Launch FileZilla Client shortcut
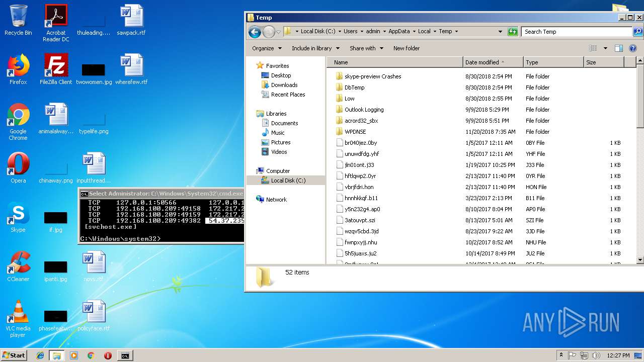 click(x=56, y=69)
